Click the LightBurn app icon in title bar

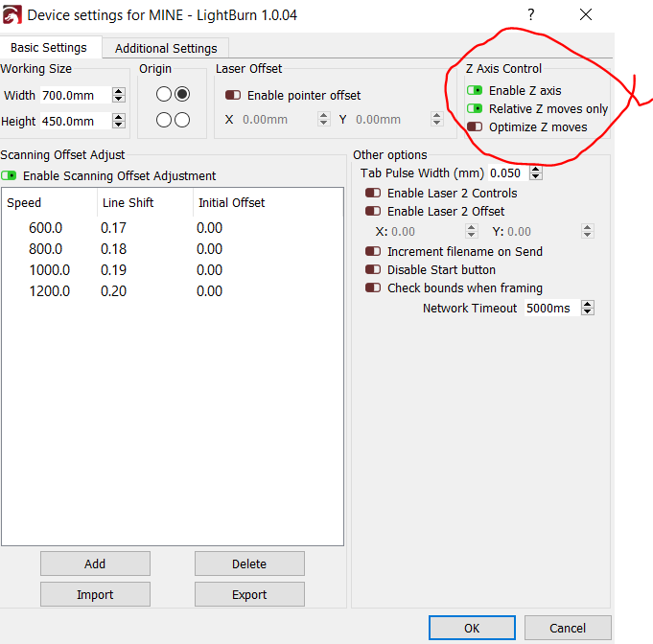(x=12, y=14)
